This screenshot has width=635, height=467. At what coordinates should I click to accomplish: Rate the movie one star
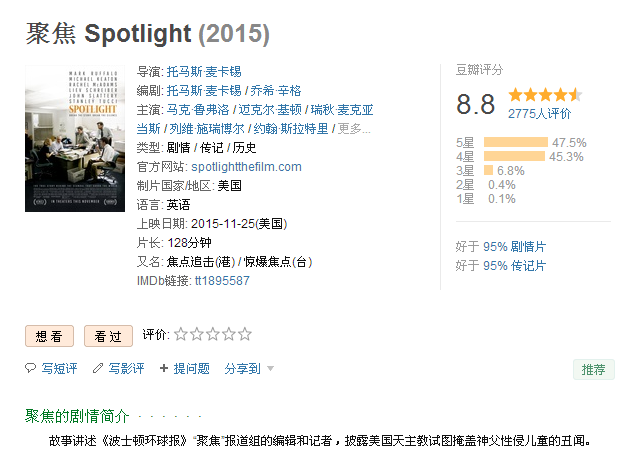coord(181,335)
